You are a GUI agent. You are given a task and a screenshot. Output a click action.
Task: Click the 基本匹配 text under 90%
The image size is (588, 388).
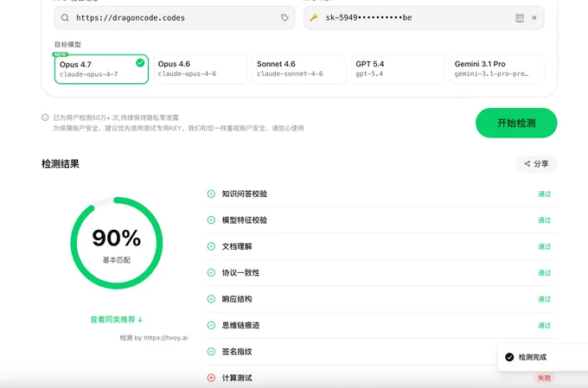(x=117, y=260)
